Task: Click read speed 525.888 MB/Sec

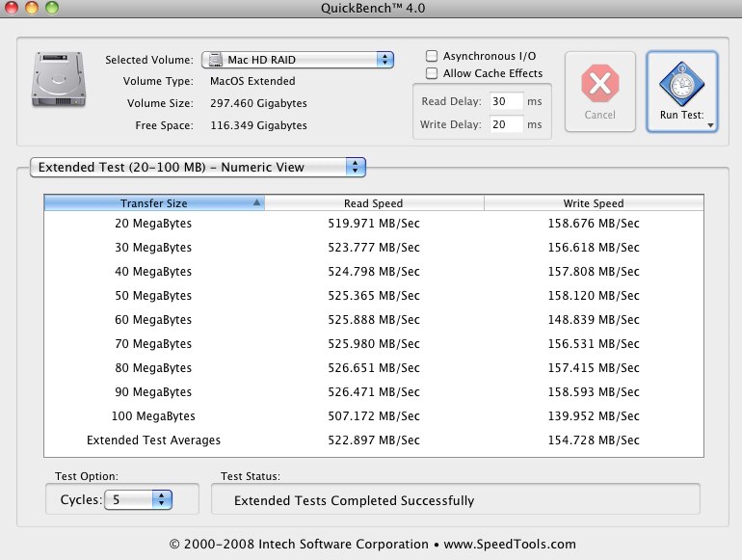Action: tap(374, 320)
